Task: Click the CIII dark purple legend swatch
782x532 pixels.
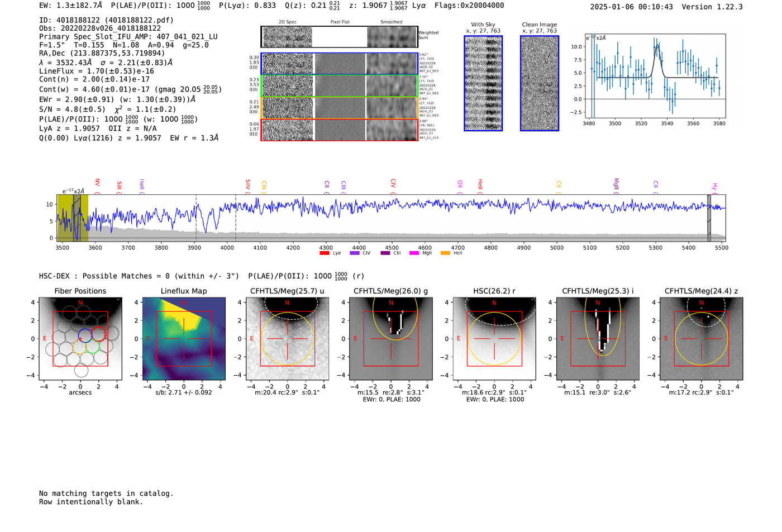Action: (x=385, y=253)
